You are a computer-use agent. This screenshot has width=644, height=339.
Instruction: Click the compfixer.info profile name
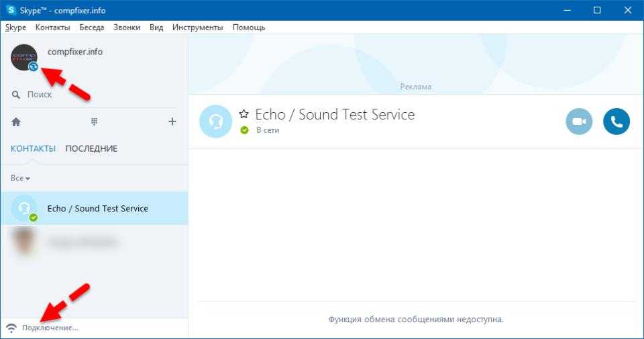pyautogui.click(x=75, y=52)
